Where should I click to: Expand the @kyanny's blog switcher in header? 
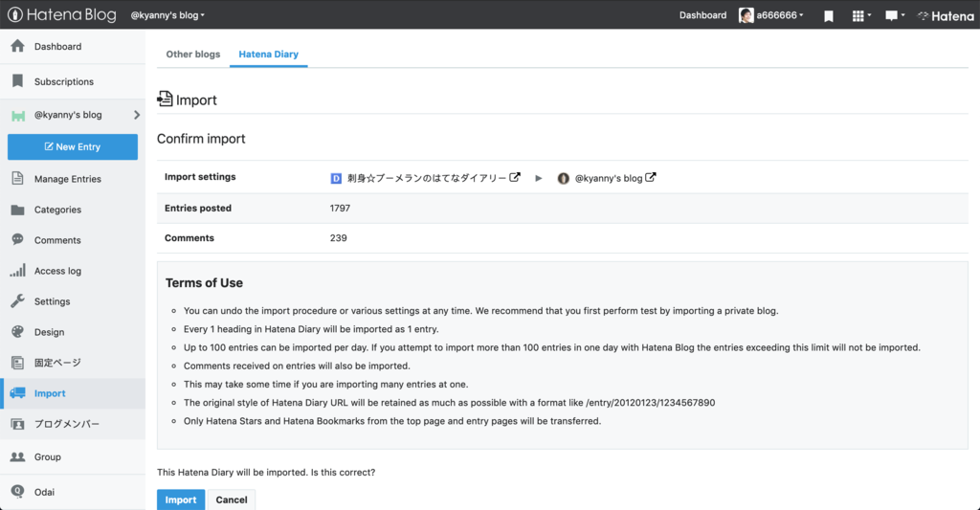(167, 15)
